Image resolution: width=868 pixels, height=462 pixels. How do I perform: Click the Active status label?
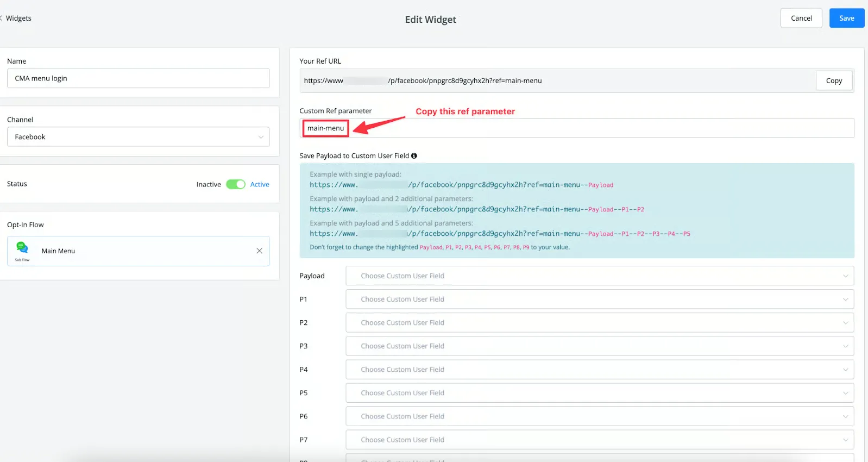[260, 184]
